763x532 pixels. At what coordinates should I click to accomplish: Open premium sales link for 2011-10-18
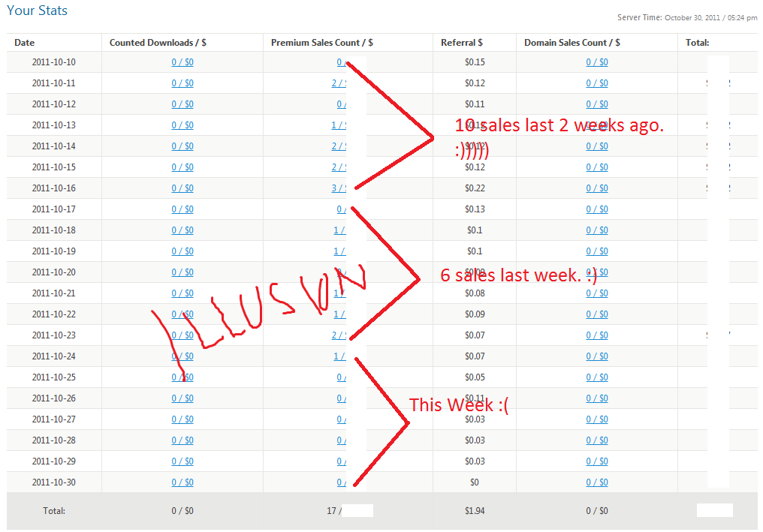[x=339, y=230]
